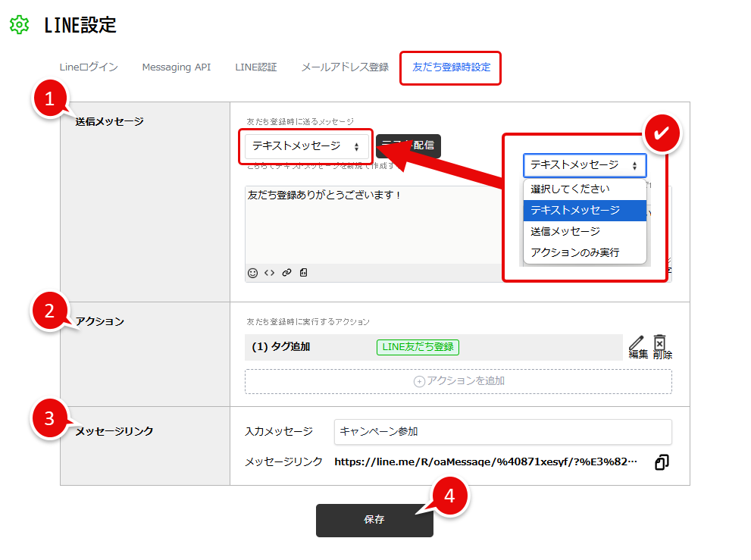Open the メールアドレス登録 tab
The height and width of the screenshot is (560, 751).
(345, 67)
